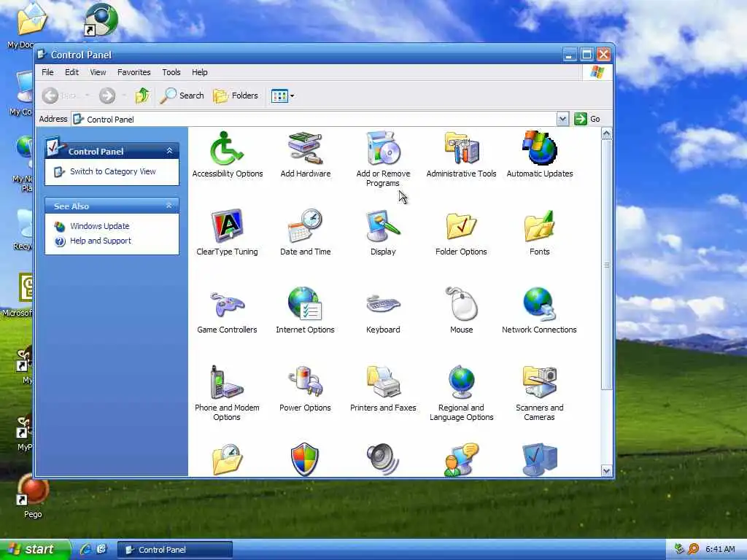Viewport: 747px width, 560px height.
Task: Click the Control Panel taskbar button
Action: (175, 550)
